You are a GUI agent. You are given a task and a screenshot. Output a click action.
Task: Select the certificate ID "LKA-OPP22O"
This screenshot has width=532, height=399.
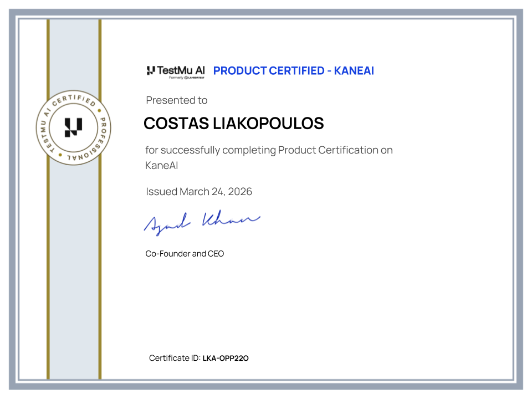[226, 359]
